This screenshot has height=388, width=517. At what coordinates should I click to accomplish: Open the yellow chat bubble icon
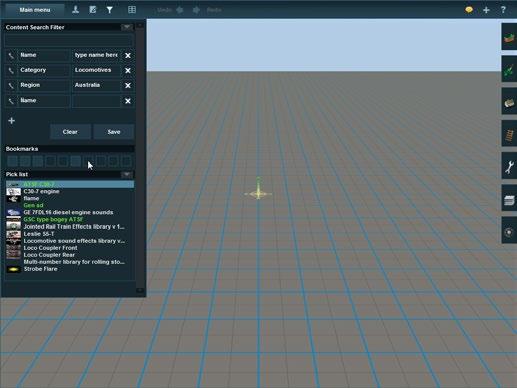pyautogui.click(x=469, y=10)
